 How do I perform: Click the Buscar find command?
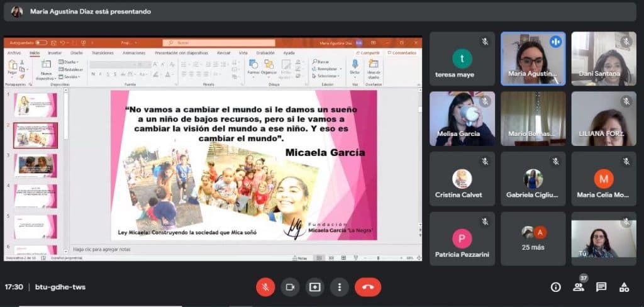click(x=320, y=62)
